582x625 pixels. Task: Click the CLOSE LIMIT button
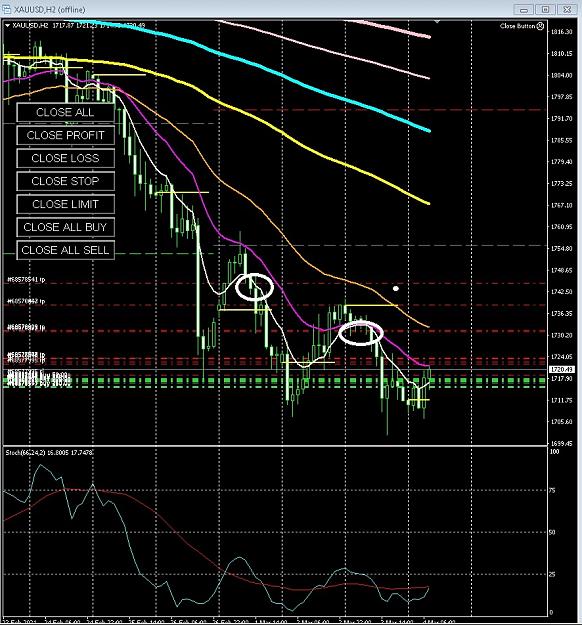(65, 204)
